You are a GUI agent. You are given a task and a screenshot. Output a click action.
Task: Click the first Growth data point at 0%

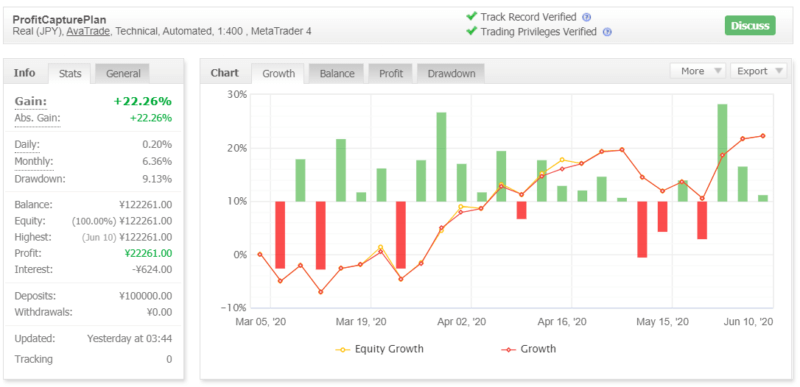[x=260, y=254]
